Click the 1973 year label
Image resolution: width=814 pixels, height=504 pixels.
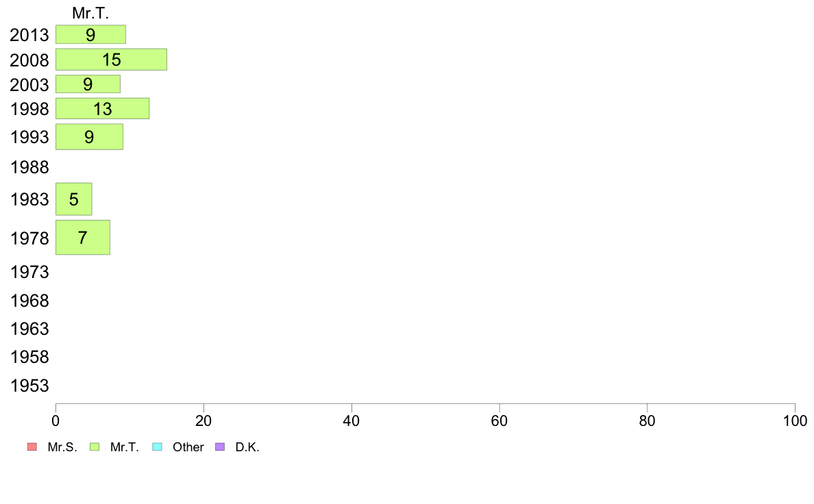(29, 273)
